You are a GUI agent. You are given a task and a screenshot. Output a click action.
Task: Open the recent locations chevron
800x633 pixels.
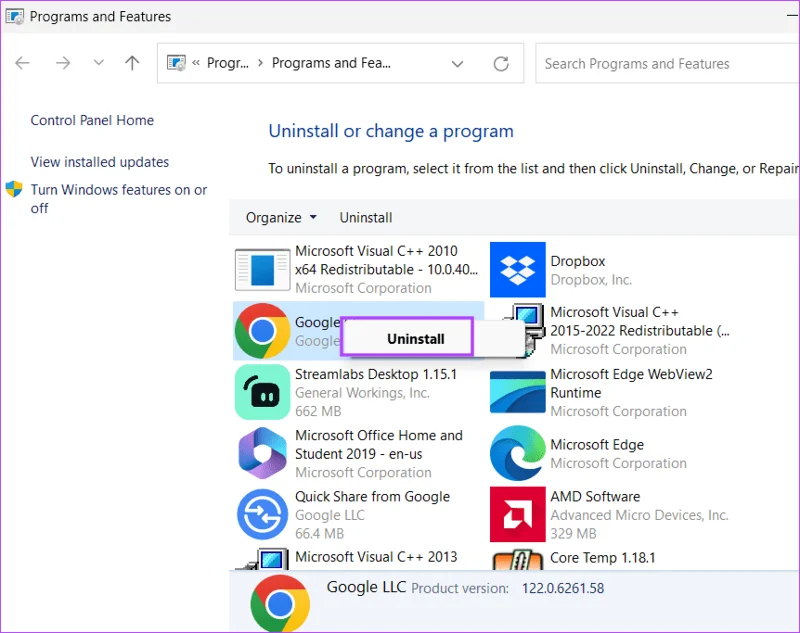(98, 63)
